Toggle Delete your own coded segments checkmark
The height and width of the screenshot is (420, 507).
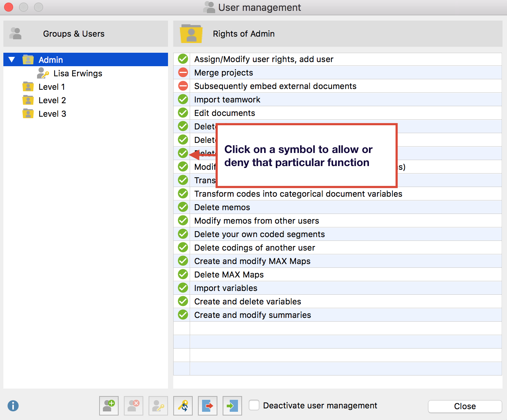pos(183,234)
